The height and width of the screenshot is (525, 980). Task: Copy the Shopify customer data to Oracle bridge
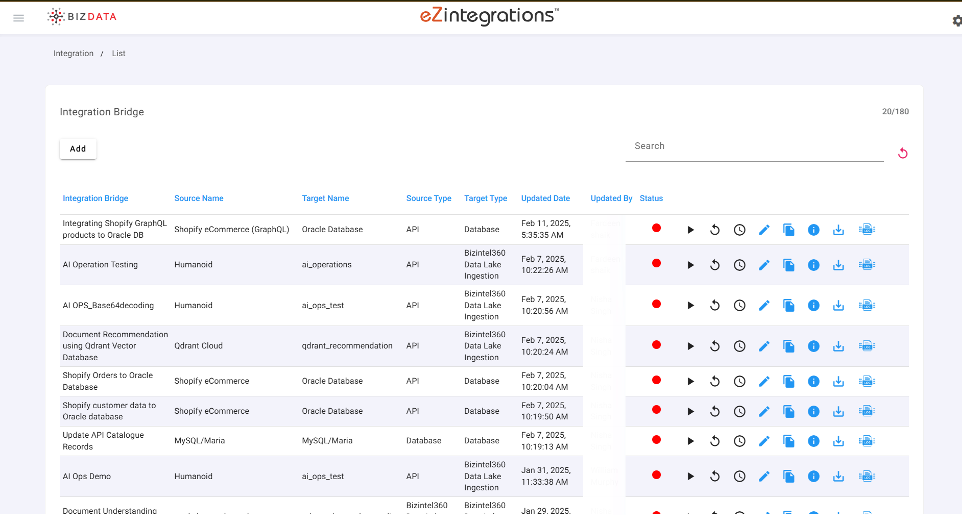[788, 411]
